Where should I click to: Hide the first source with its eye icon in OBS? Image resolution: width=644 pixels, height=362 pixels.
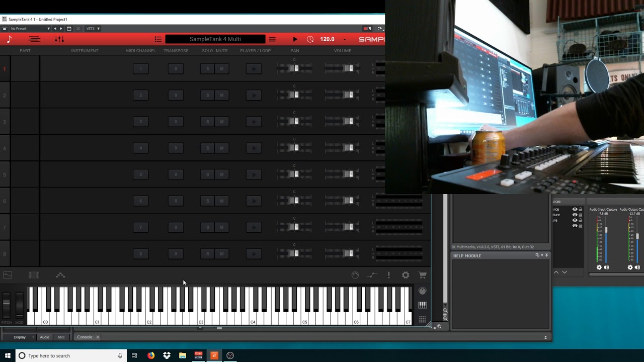(575, 209)
